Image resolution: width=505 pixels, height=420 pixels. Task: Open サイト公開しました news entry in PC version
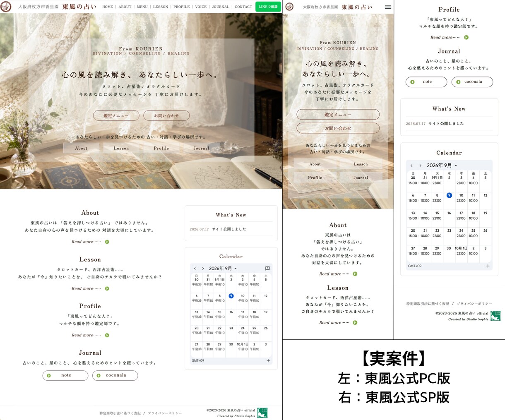point(229,229)
